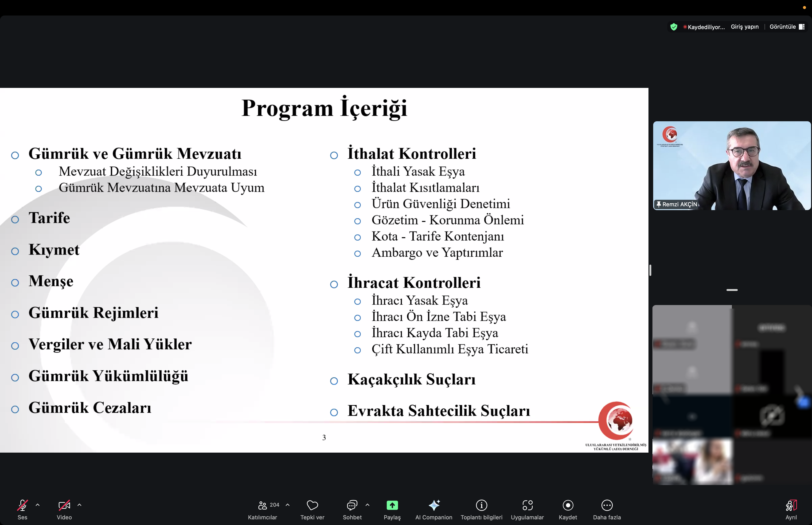812x525 pixels.
Task: Click the green Paylaş share screen icon
Action: (x=392, y=505)
